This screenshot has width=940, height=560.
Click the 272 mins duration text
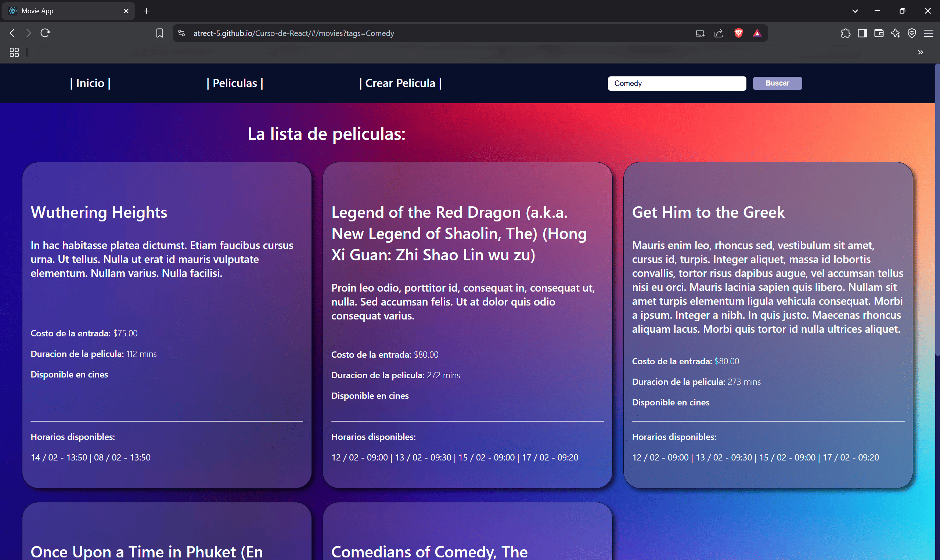point(443,375)
